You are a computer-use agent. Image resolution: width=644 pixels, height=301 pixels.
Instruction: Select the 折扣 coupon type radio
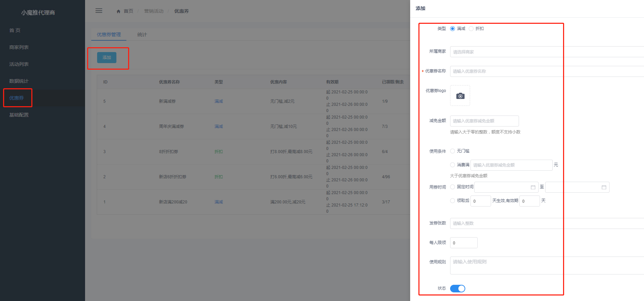point(471,29)
